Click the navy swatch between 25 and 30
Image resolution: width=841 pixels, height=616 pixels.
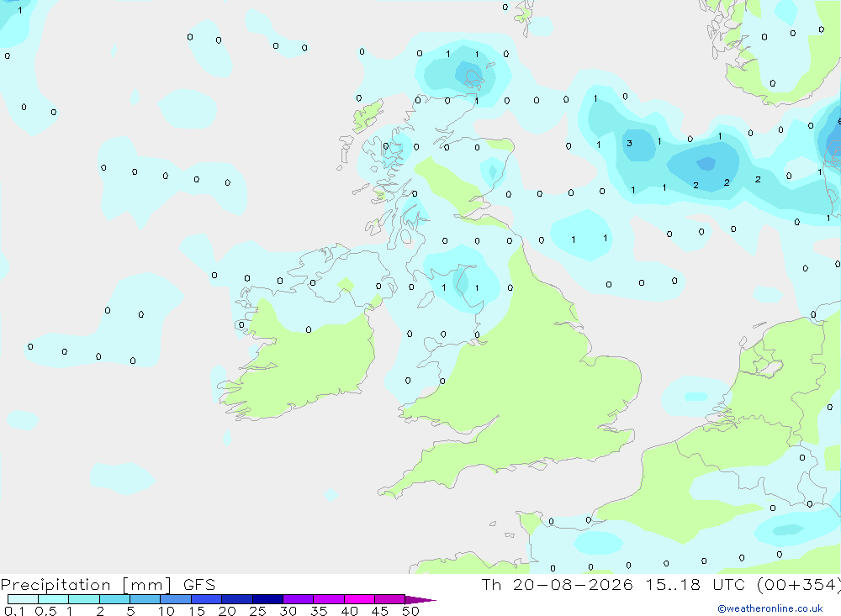pyautogui.click(x=267, y=599)
